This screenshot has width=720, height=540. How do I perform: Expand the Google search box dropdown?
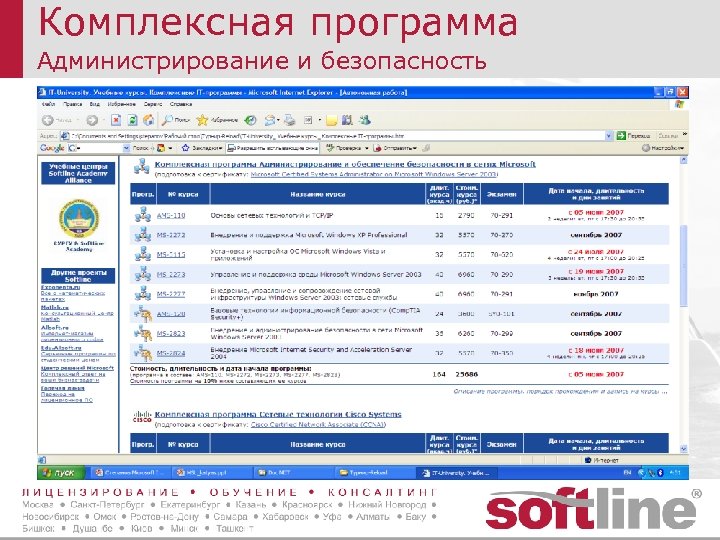click(126, 148)
